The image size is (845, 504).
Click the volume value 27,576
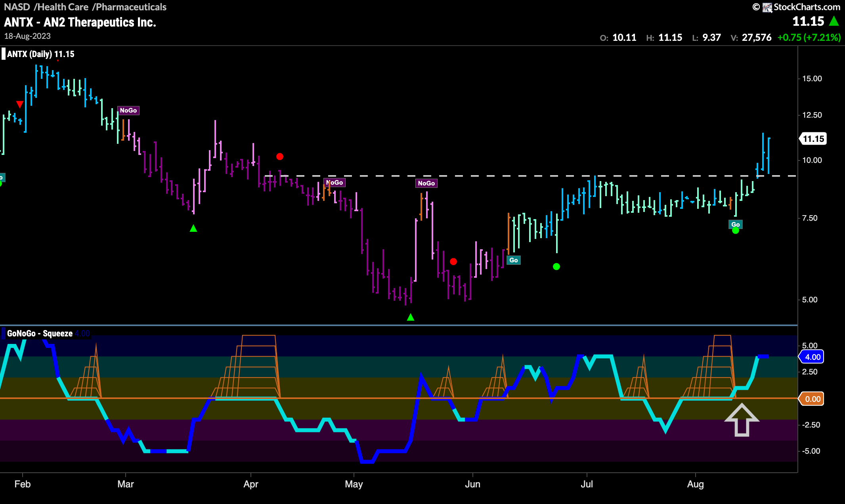[x=757, y=38]
